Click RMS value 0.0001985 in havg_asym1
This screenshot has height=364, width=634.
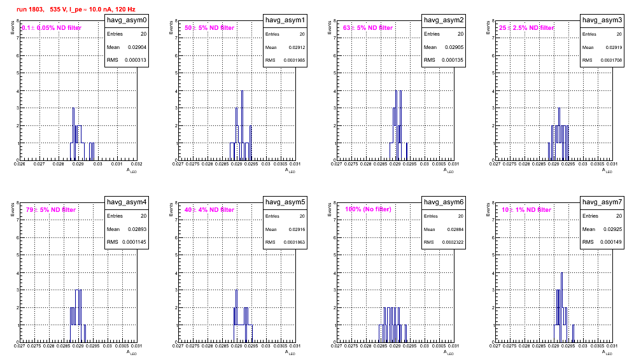pyautogui.click(x=294, y=60)
